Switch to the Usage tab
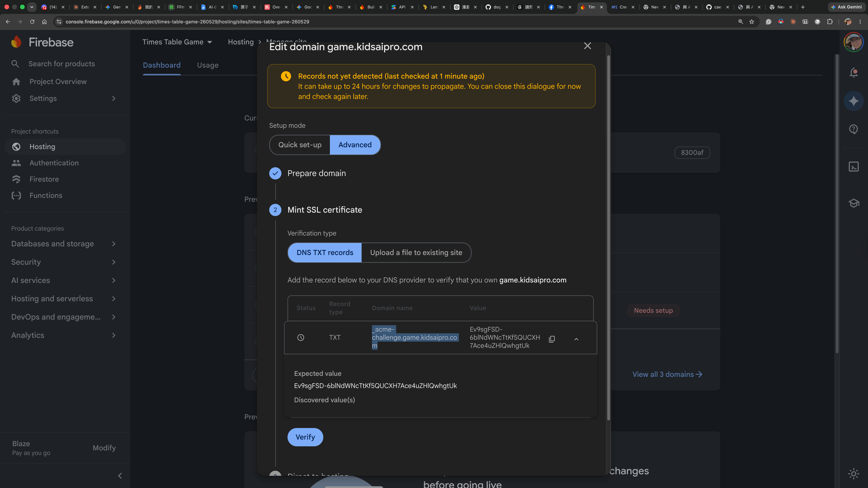Image resolution: width=868 pixels, height=488 pixels. click(x=208, y=65)
